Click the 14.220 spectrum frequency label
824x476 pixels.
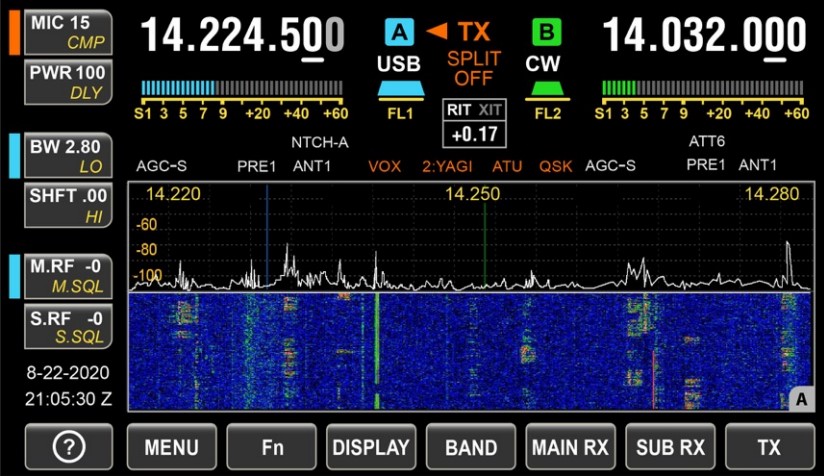173,194
